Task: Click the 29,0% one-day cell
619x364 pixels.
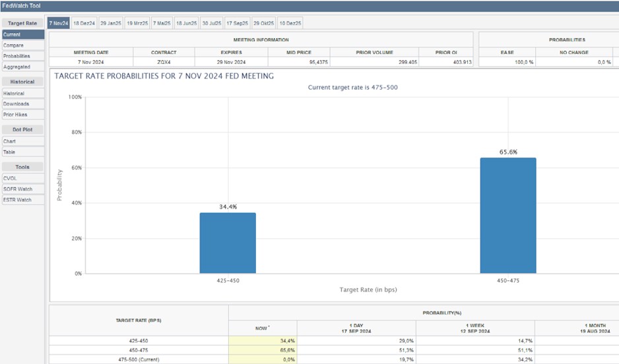Action: [356, 341]
